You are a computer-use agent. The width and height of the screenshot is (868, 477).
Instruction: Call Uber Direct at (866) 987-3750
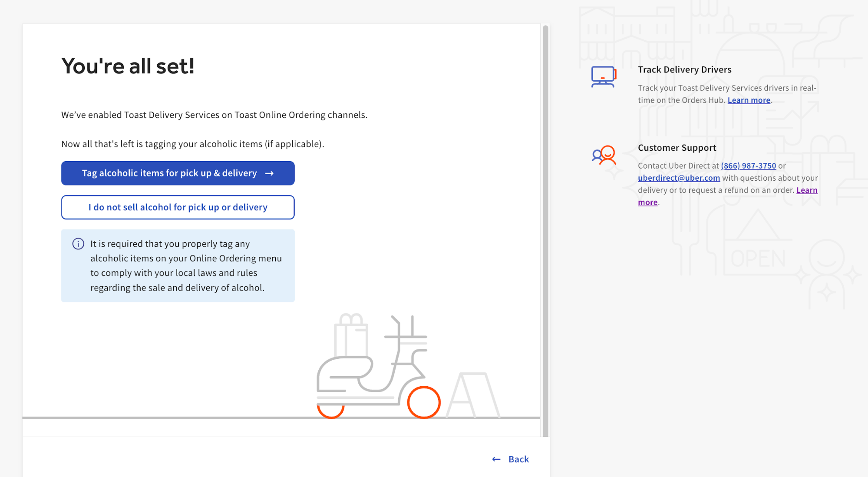748,166
